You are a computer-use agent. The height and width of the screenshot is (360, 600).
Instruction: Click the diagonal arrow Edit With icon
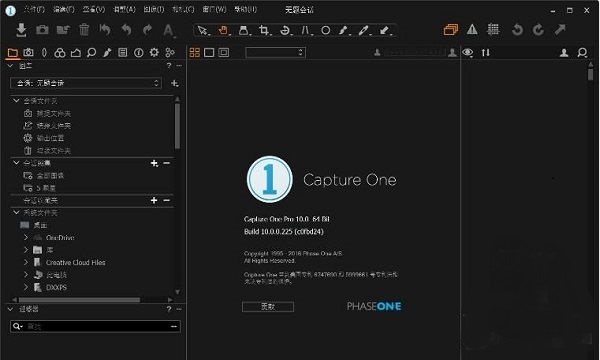tap(560, 29)
